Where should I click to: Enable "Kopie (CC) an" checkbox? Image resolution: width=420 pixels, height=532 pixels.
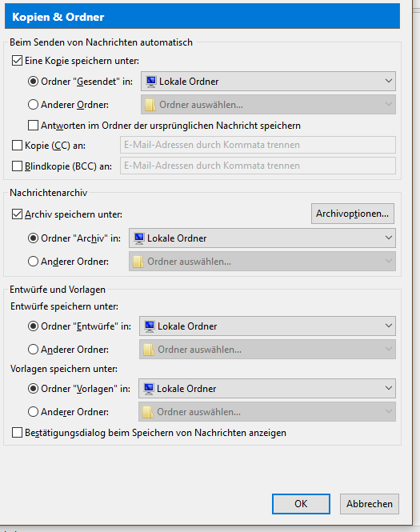point(17,146)
